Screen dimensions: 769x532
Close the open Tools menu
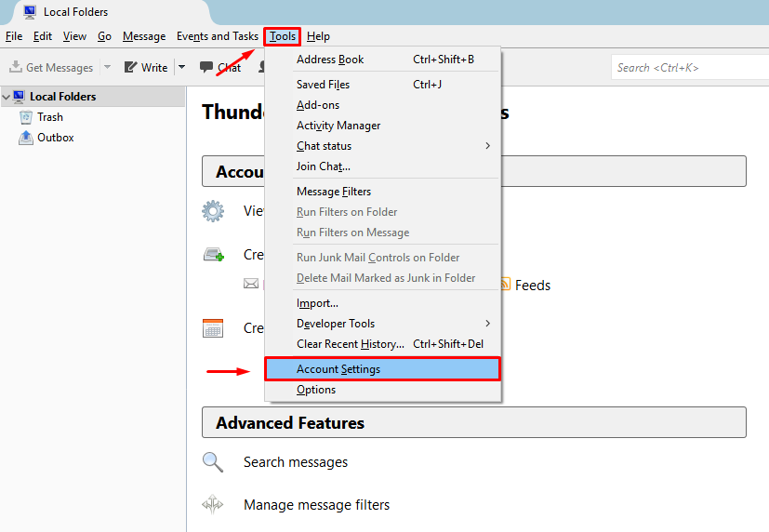click(283, 37)
